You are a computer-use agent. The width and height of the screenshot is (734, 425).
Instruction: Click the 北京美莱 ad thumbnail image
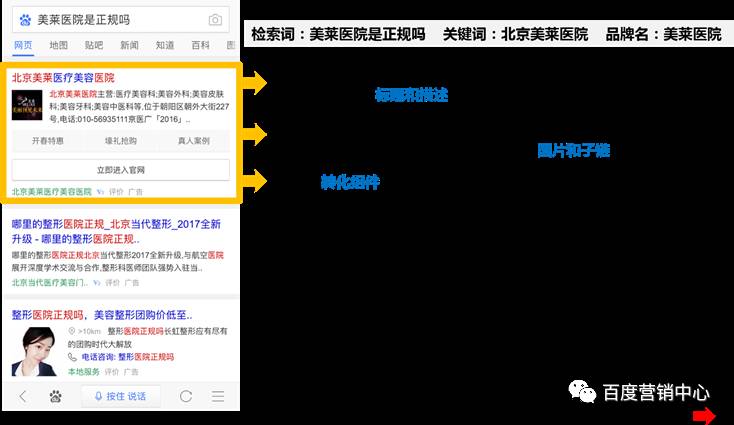(x=27, y=105)
